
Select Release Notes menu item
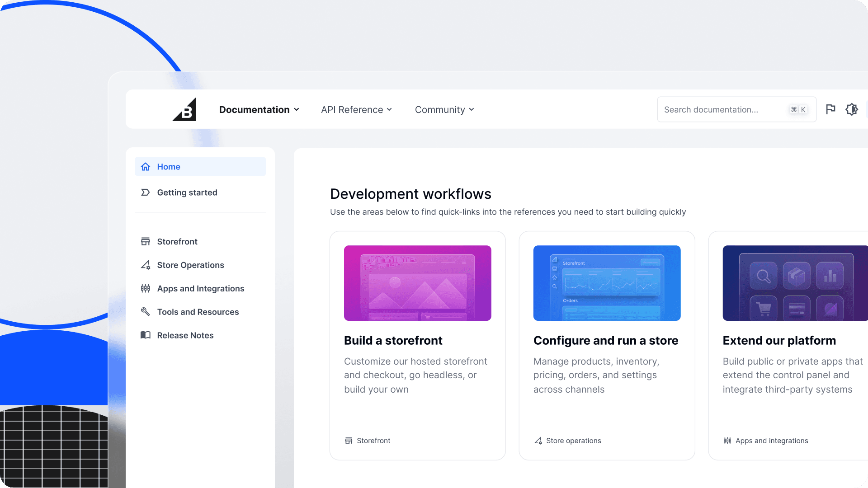[185, 336]
